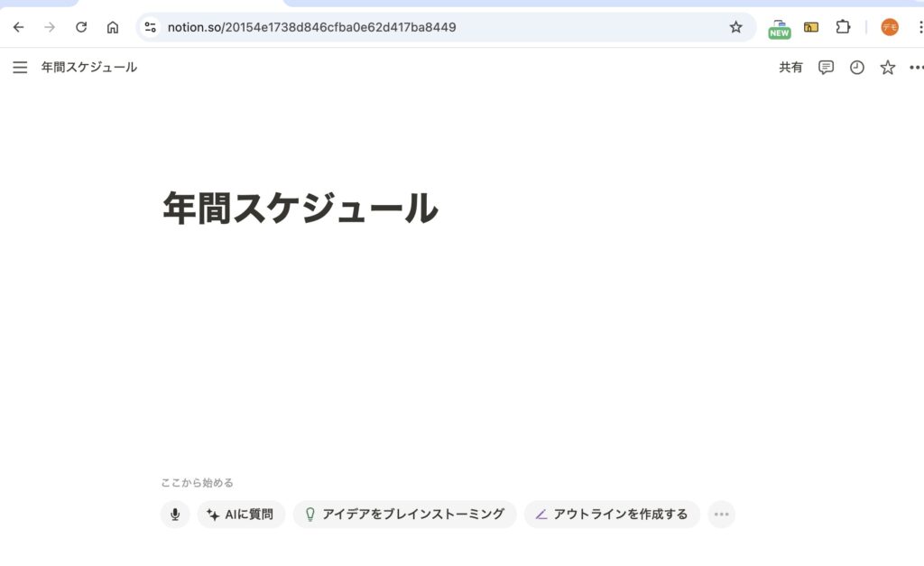Open the Notion page more options menu
Viewport: 924px width, 566px height.
point(916,68)
